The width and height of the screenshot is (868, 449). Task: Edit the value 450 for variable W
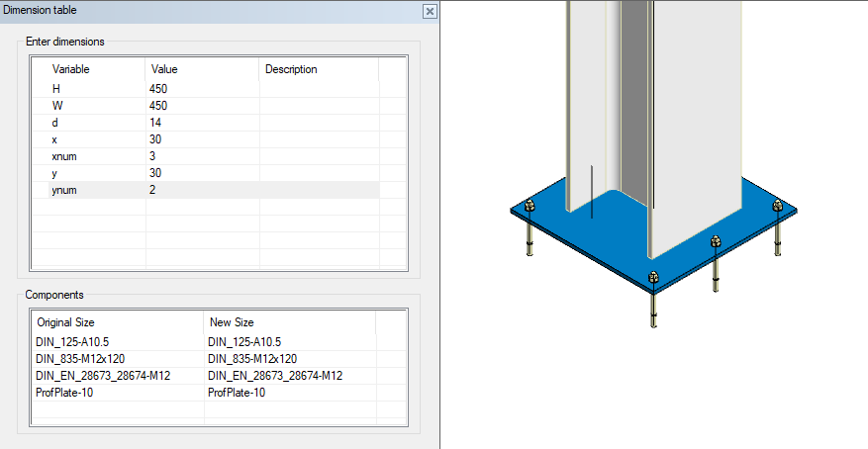[158, 106]
